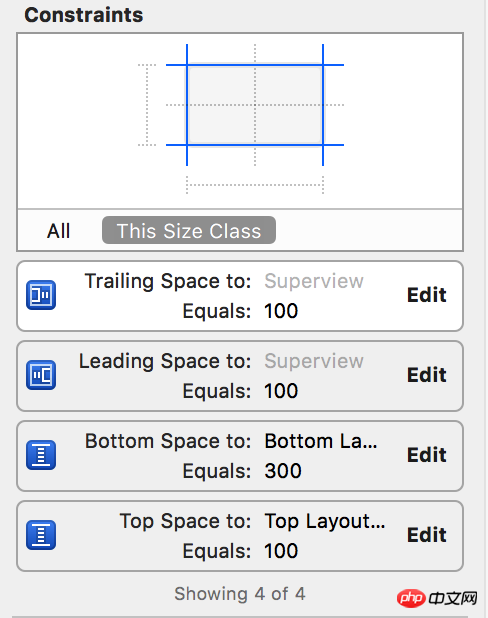Edit the Top Space constraint
The image size is (488, 618).
[427, 535]
